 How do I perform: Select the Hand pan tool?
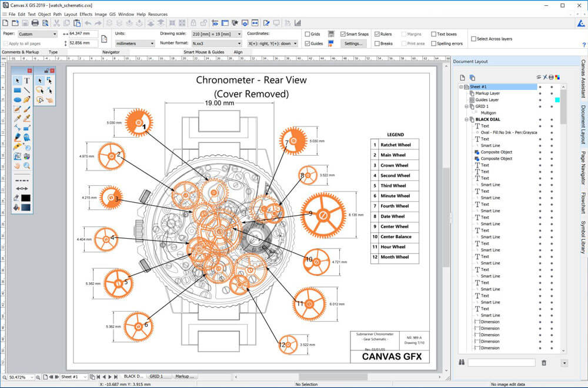[x=17, y=166]
